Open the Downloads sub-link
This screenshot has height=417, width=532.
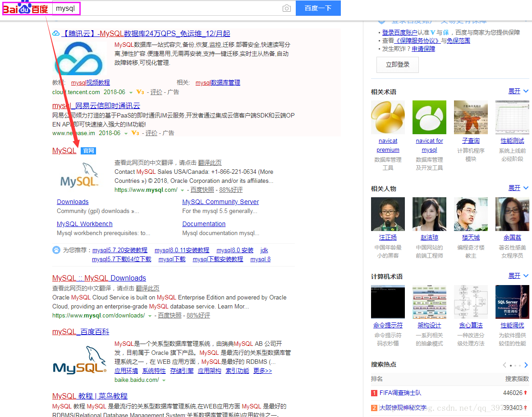73,202
